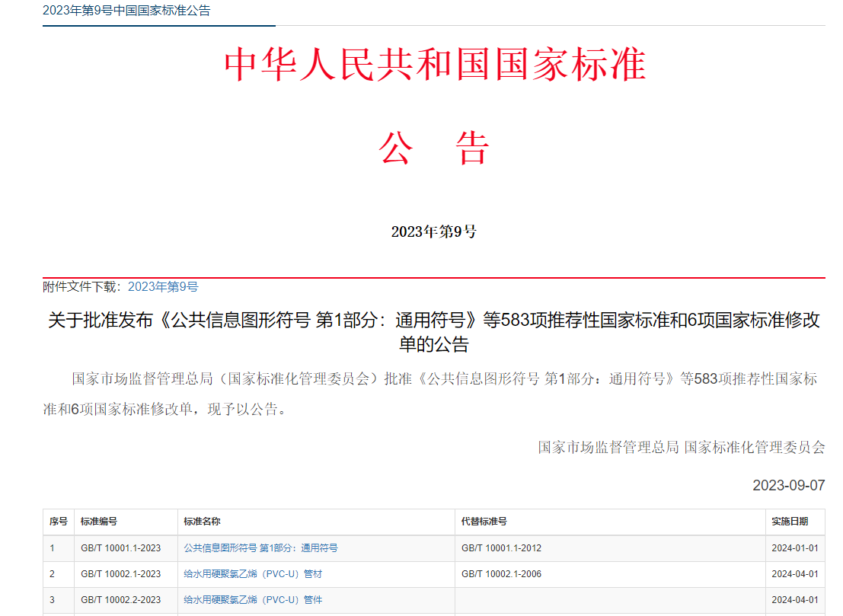Click replaced standard GB/T 10001.1-2012
843x616 pixels.
pos(501,547)
